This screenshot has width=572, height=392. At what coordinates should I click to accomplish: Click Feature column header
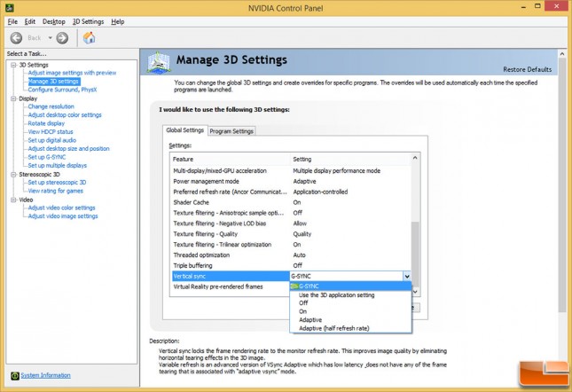pos(231,159)
